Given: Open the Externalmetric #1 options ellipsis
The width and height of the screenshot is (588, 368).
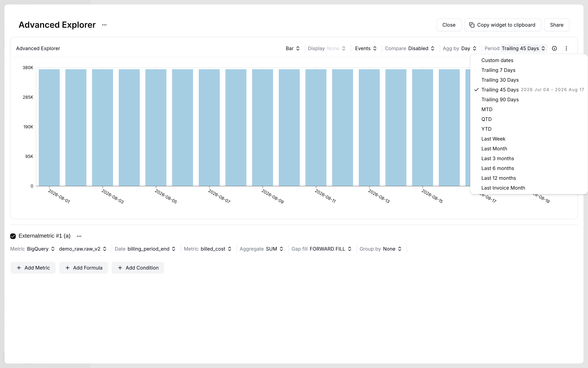Looking at the screenshot, I should pyautogui.click(x=79, y=236).
